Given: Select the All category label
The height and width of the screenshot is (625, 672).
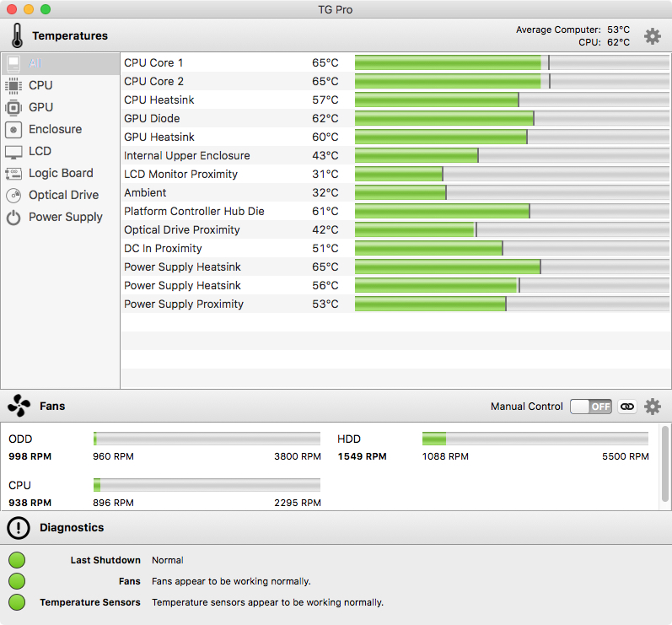Looking at the screenshot, I should pos(35,63).
